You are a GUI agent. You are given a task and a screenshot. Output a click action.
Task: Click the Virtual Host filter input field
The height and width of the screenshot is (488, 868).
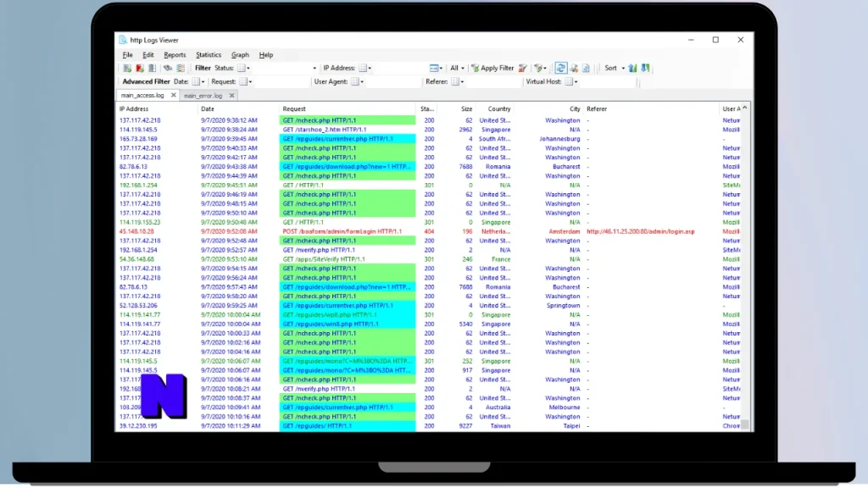[x=607, y=81]
